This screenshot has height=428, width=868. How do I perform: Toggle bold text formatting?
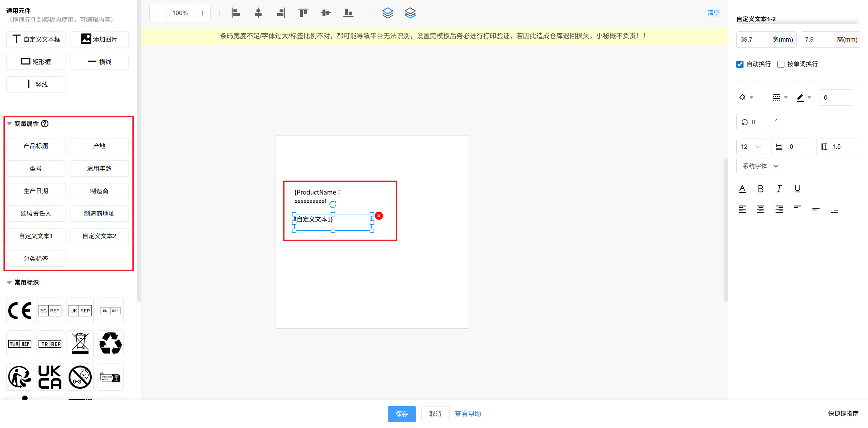(761, 189)
